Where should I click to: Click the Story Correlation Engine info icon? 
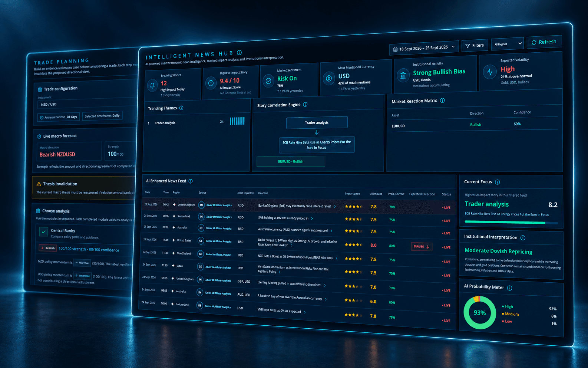click(x=305, y=105)
